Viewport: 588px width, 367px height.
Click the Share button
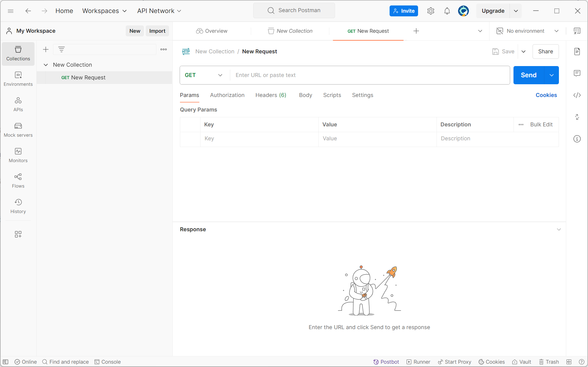point(546,52)
